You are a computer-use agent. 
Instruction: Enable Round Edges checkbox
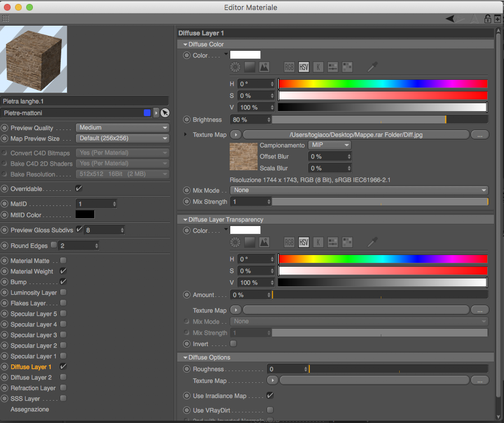[x=54, y=245]
